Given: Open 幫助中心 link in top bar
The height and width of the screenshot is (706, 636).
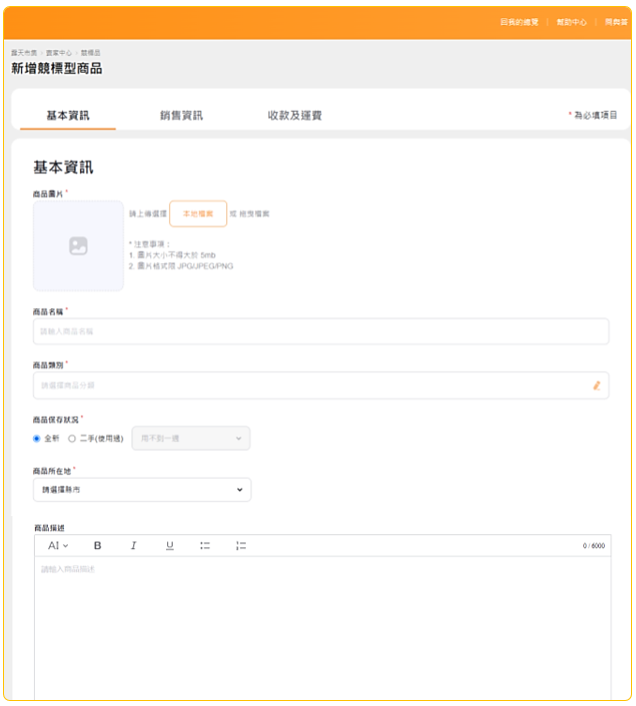Looking at the screenshot, I should [572, 21].
